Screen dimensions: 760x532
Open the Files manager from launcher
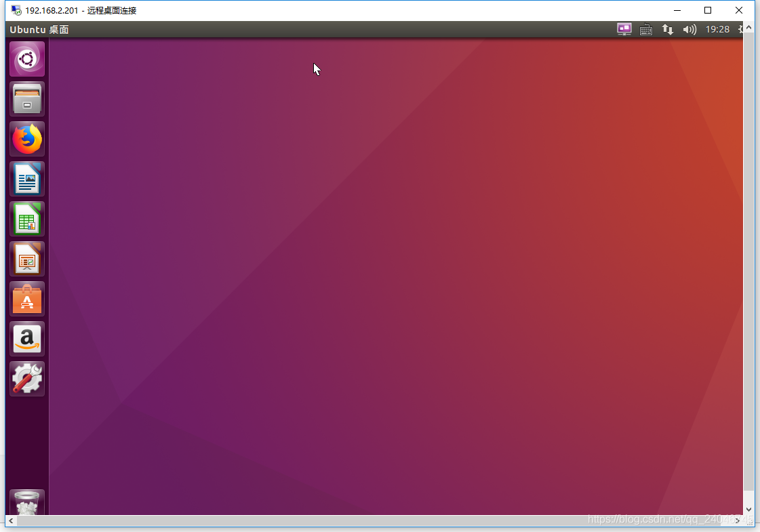click(x=27, y=99)
